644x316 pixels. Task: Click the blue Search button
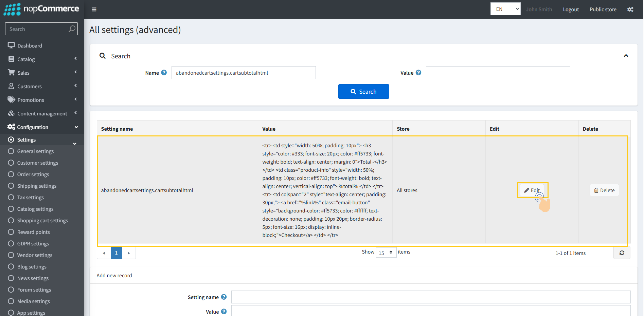363,92
